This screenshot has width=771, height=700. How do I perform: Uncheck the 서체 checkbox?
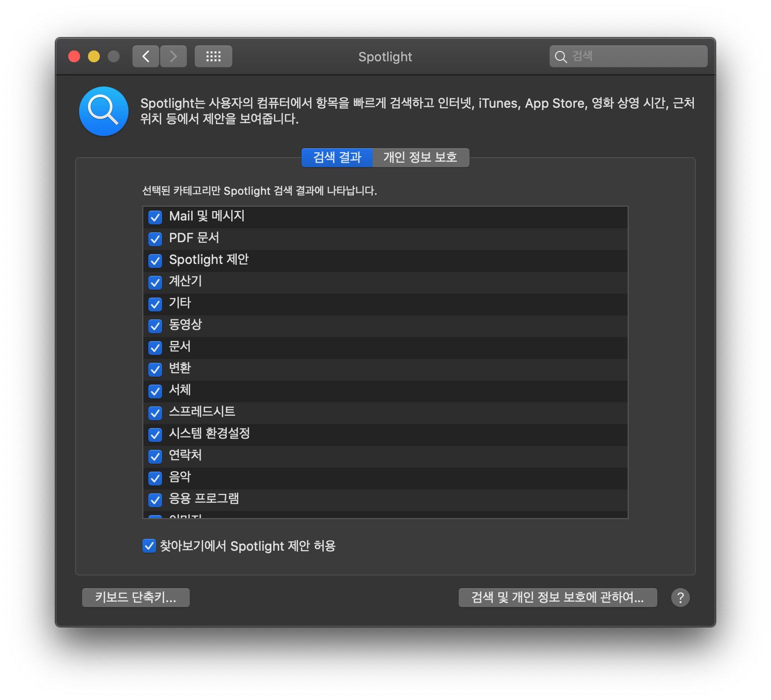155,391
